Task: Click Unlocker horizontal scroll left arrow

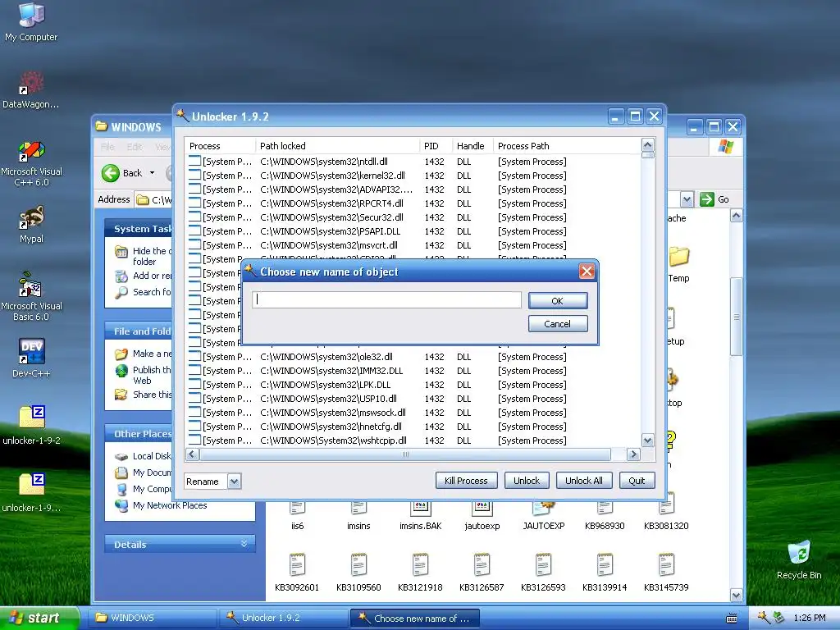Action: pyautogui.click(x=192, y=454)
